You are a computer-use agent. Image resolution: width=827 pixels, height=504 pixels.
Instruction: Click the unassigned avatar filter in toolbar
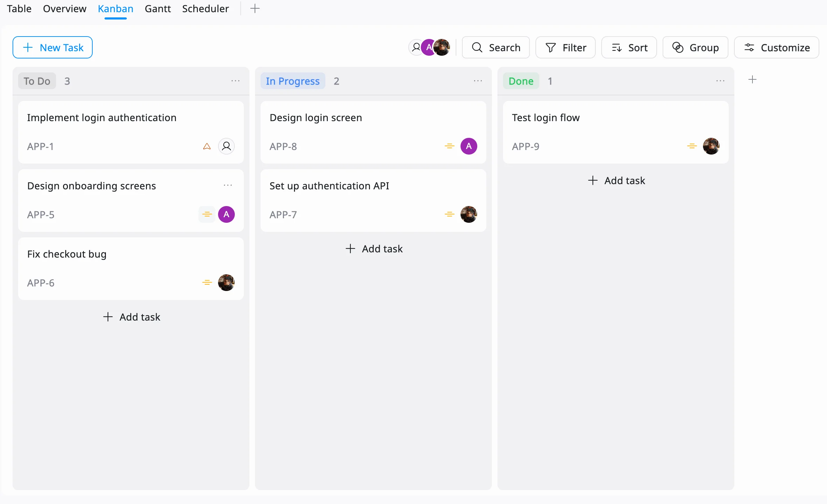(x=416, y=47)
